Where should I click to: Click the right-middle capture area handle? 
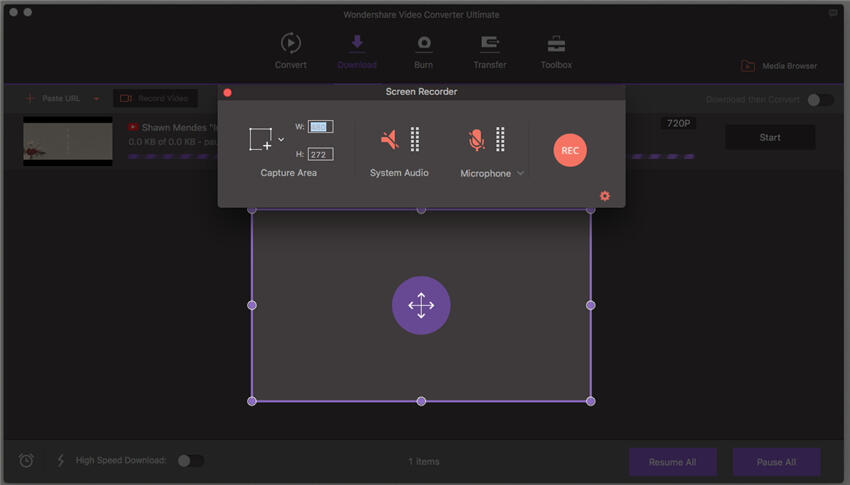[591, 306]
